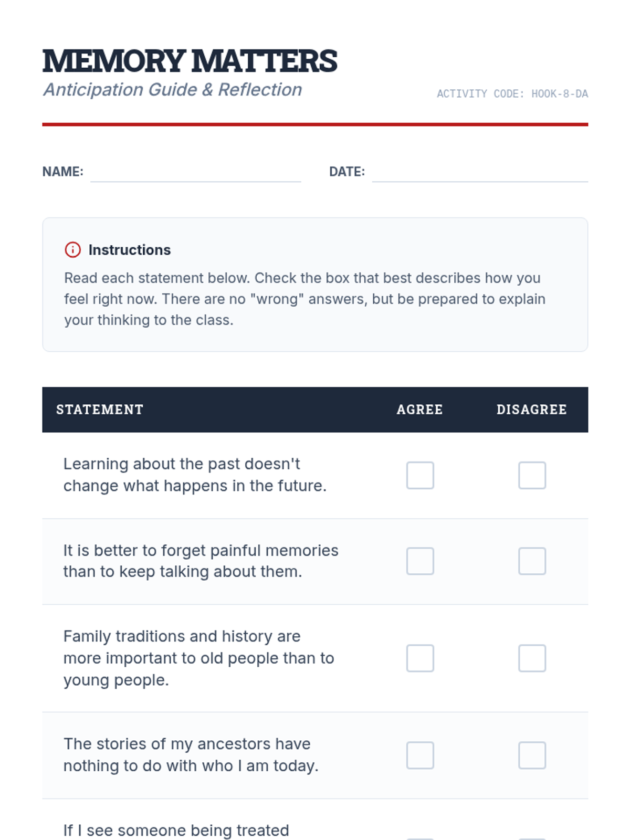Click the Anticipation Guide & Reflection subtitle

pos(173,90)
